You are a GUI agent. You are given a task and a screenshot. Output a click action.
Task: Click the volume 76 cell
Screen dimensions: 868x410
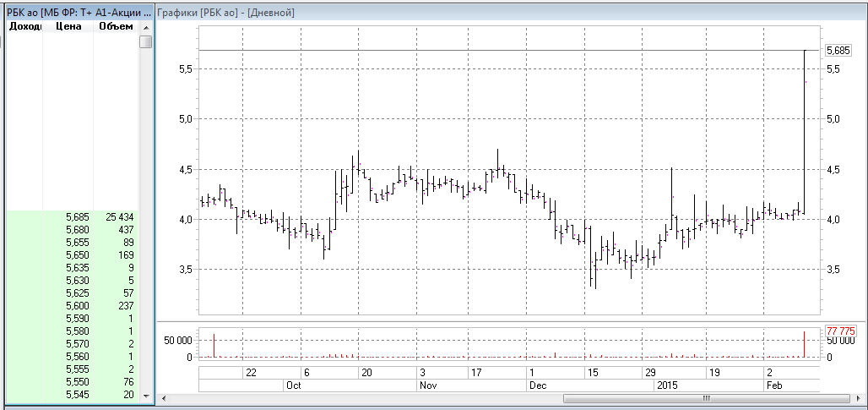coord(129,382)
